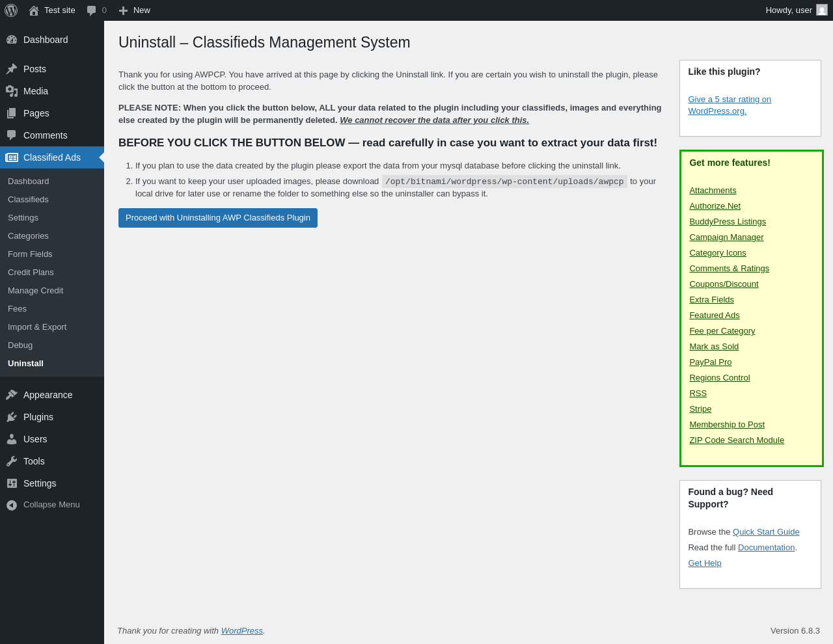833x644 pixels.
Task: Open the Comments menu in sidebar
Action: click(x=52, y=135)
